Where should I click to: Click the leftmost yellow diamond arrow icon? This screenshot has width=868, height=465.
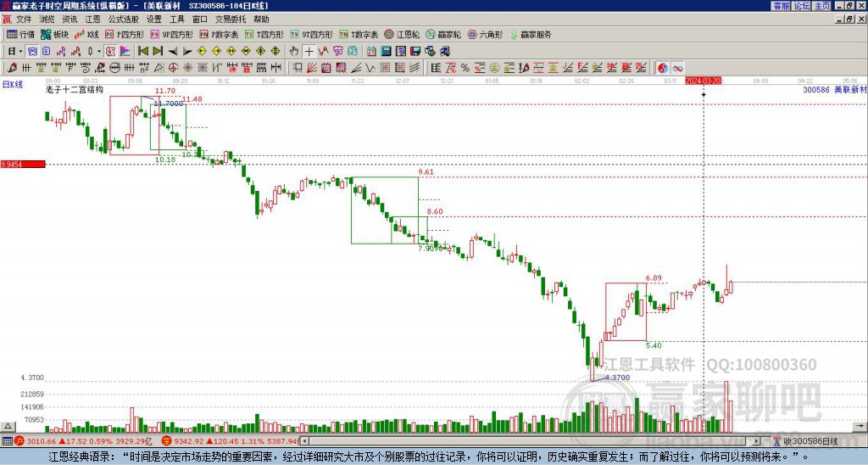pos(202,52)
